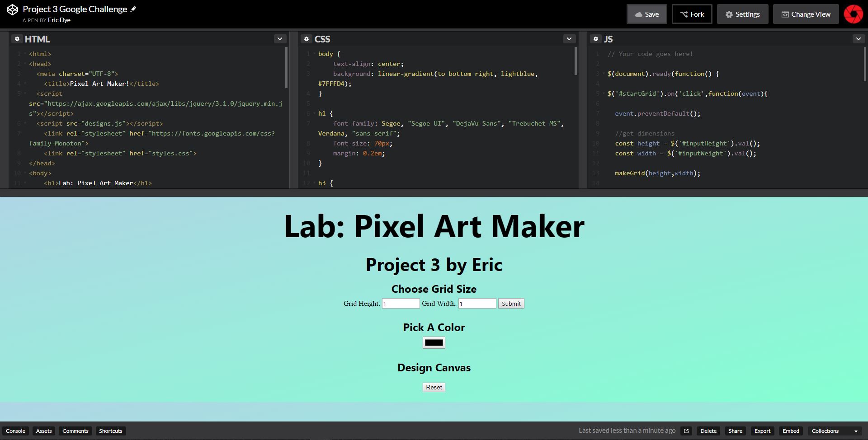The height and width of the screenshot is (440, 868).
Task: Fold the CSS h1 rule
Action: click(x=314, y=113)
